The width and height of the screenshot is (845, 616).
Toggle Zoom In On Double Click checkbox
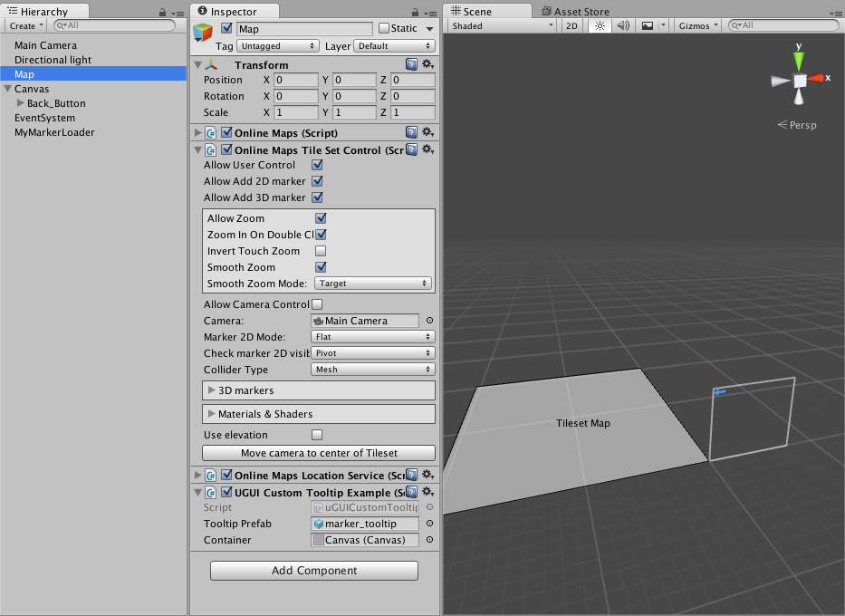click(x=321, y=235)
